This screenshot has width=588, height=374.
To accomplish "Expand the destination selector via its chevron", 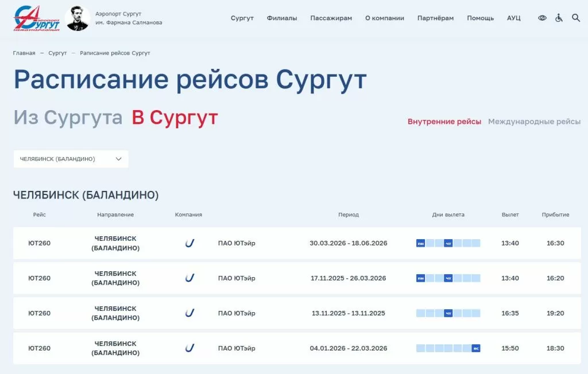I will coord(119,159).
